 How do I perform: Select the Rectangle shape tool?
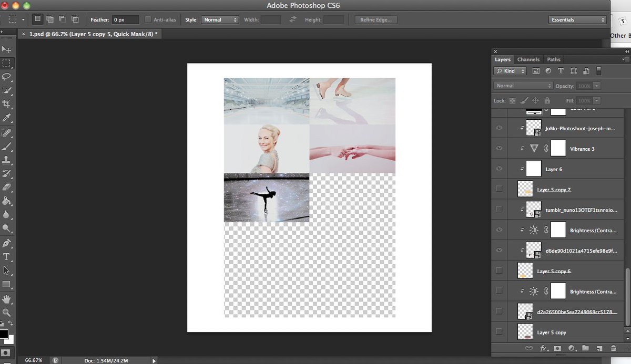coord(7,284)
